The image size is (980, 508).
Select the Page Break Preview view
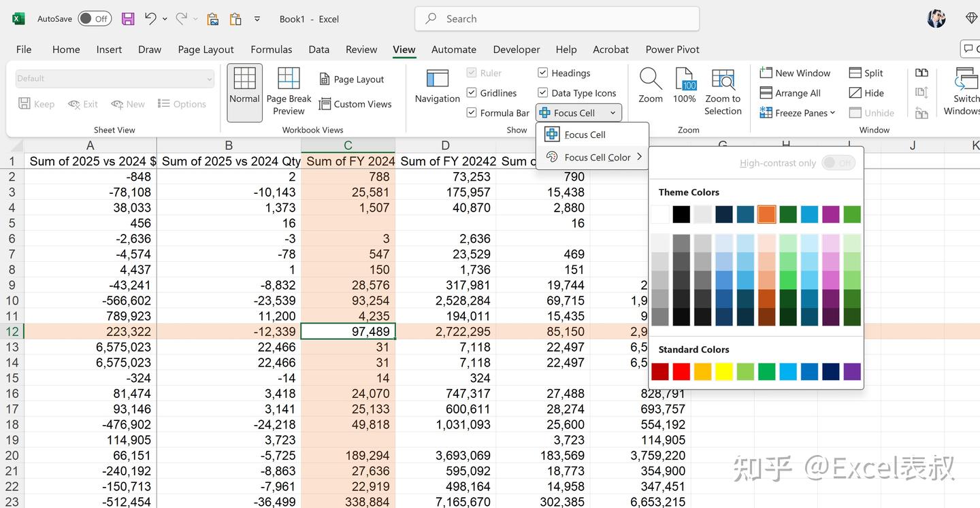click(x=288, y=88)
